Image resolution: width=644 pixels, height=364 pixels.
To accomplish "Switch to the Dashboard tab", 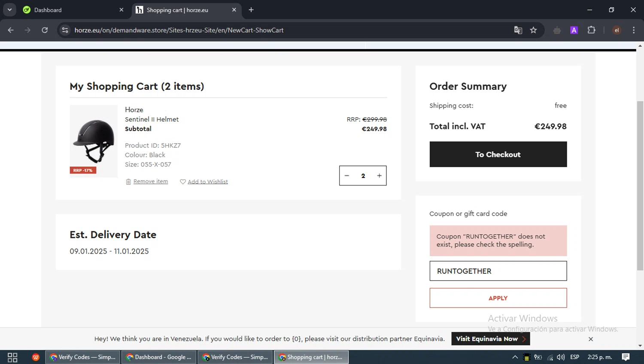I will [73, 10].
